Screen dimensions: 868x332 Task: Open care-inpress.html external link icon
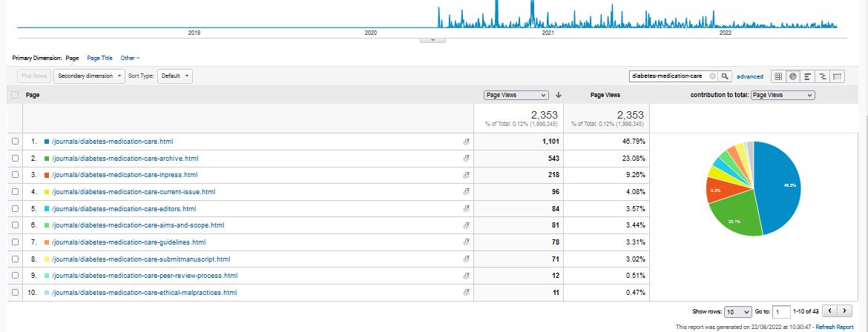click(x=466, y=175)
